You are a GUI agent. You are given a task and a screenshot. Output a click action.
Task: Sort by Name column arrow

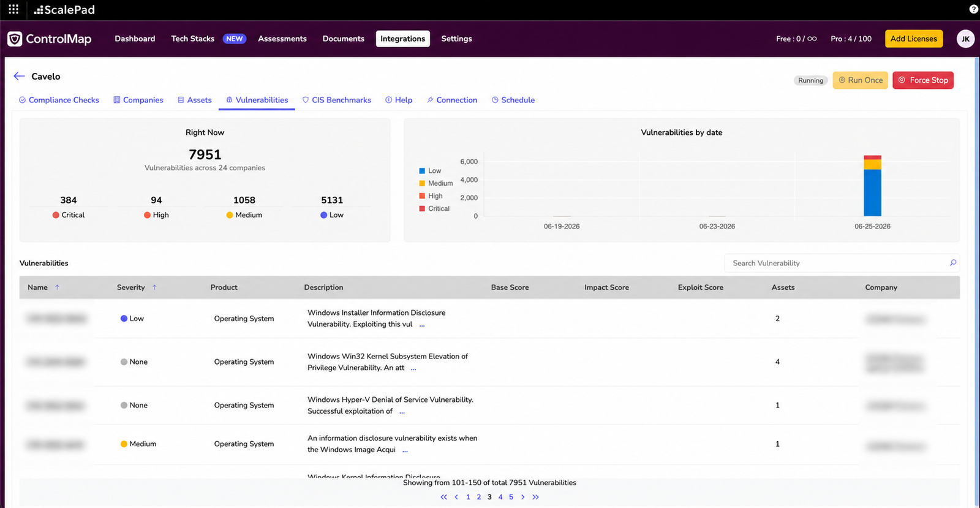point(57,287)
